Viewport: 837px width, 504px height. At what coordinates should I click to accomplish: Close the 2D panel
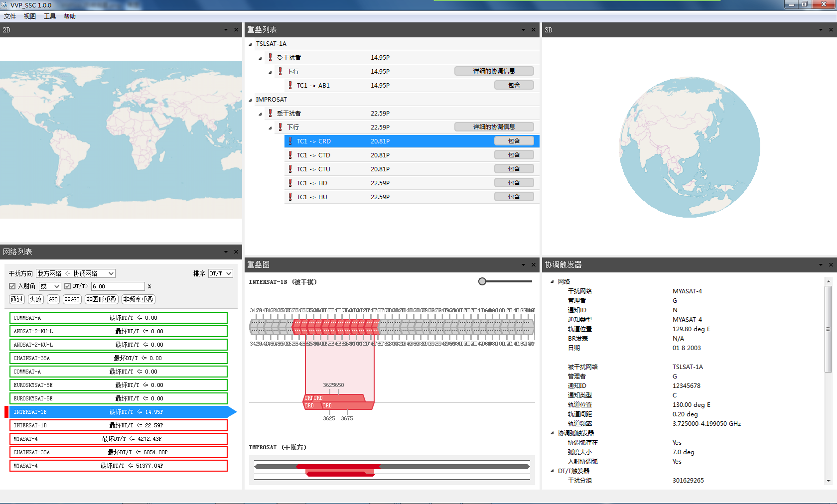(x=236, y=30)
